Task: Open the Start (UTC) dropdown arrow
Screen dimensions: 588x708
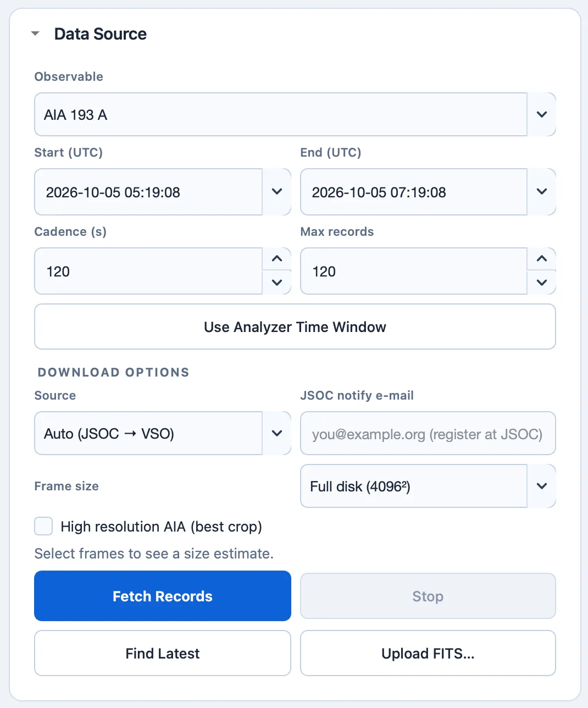Action: [x=277, y=192]
